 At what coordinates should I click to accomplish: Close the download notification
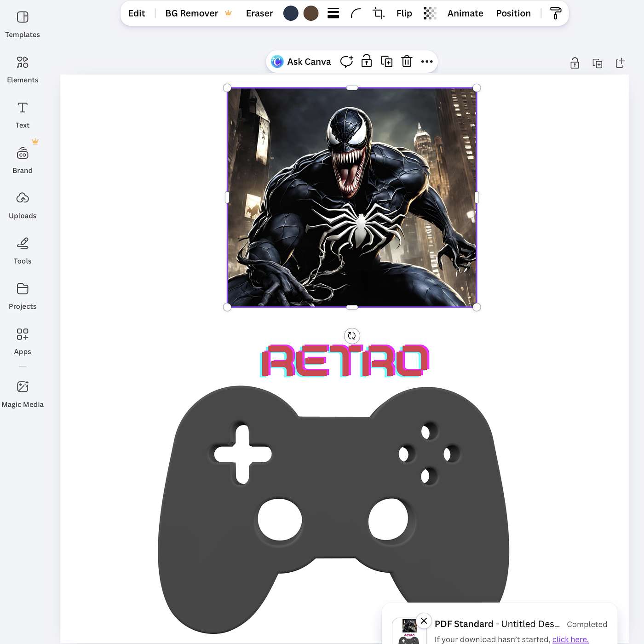click(424, 621)
